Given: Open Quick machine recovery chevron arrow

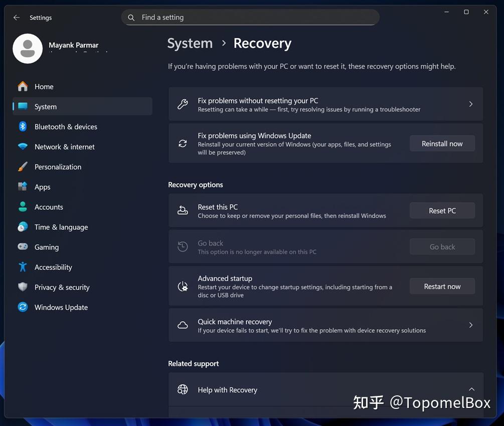Looking at the screenshot, I should coord(470,325).
